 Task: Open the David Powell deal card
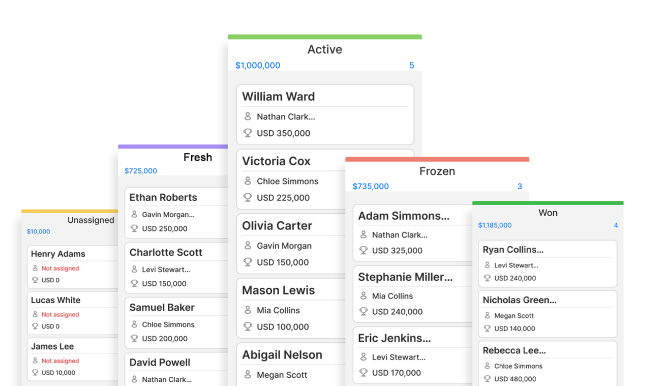pos(176,369)
